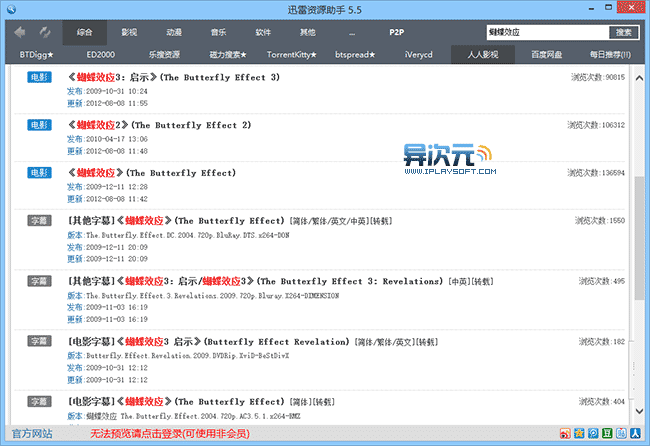Open 《蝴蝶效应》(The Butterfly Effect) movie result
The image size is (650, 446).
click(152, 172)
